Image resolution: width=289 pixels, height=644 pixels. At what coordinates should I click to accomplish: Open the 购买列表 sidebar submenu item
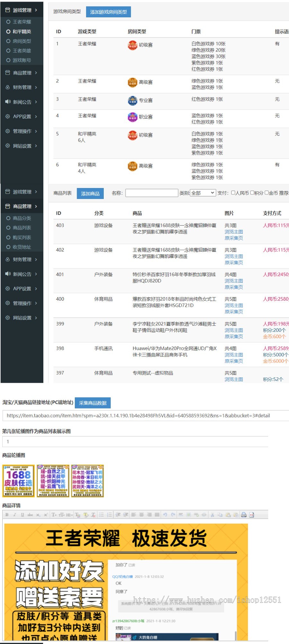22,237
